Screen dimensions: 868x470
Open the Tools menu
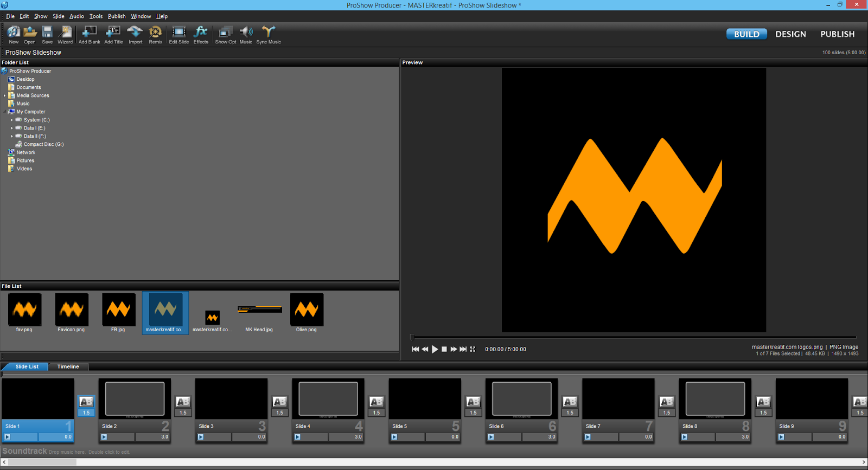point(96,16)
